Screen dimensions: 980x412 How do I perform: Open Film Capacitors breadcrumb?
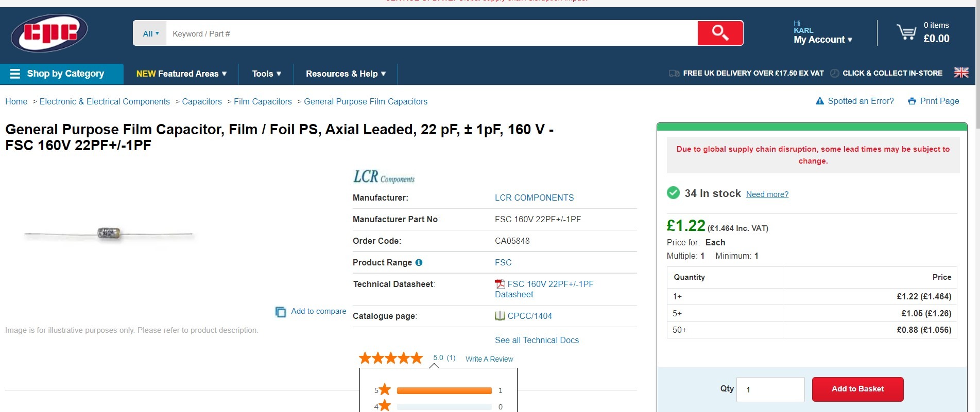click(x=263, y=101)
